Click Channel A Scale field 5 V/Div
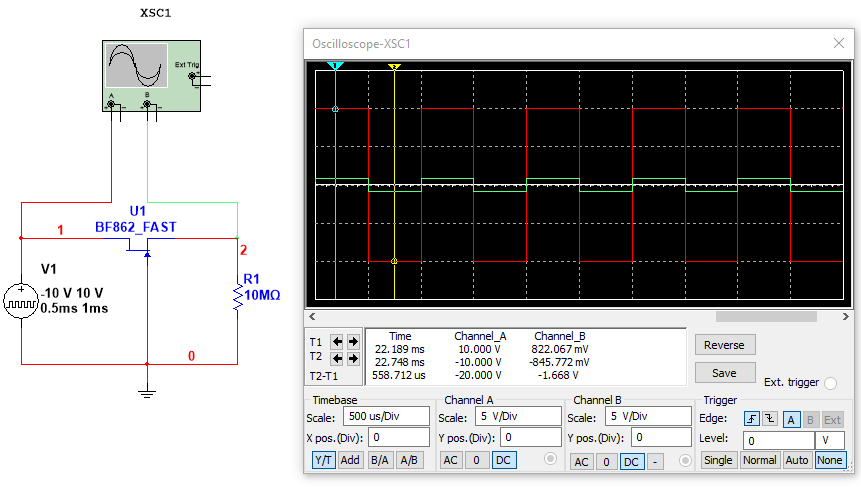Image resolution: width=861 pixels, height=487 pixels. 518,416
